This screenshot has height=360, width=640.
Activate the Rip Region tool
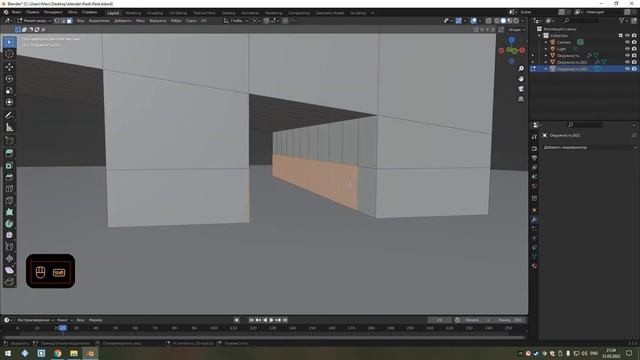(9, 282)
